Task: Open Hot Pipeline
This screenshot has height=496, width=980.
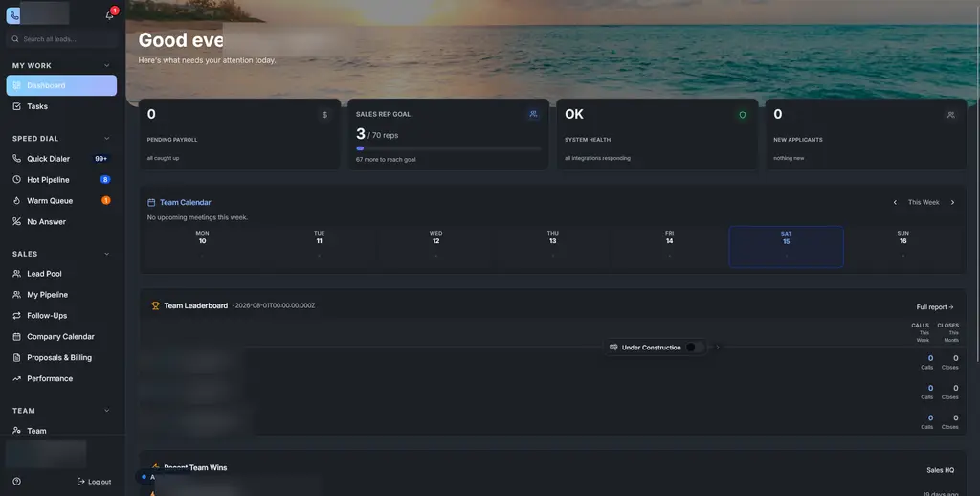Action: (61, 179)
